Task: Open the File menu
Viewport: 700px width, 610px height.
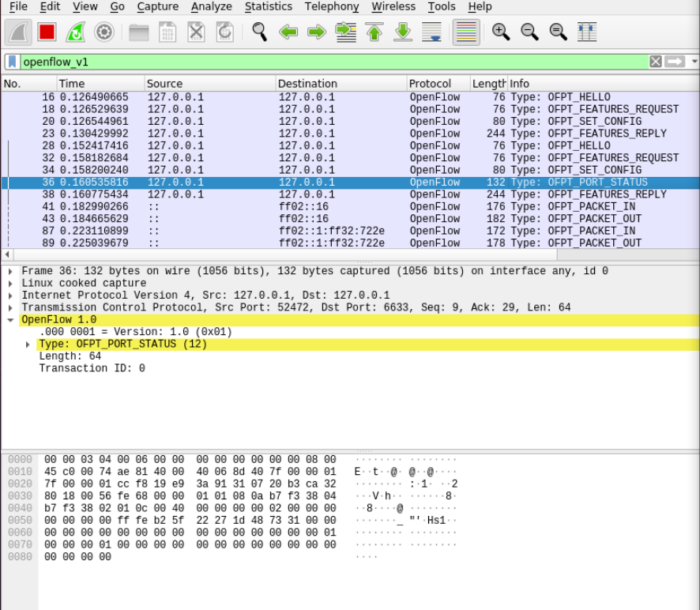Action: point(18,6)
